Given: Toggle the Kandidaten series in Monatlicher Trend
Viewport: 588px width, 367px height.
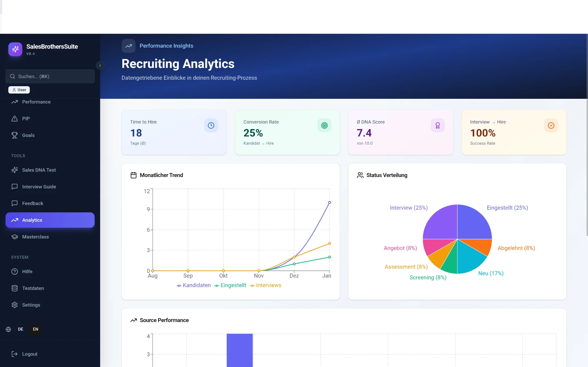Looking at the screenshot, I should pyautogui.click(x=193, y=285).
